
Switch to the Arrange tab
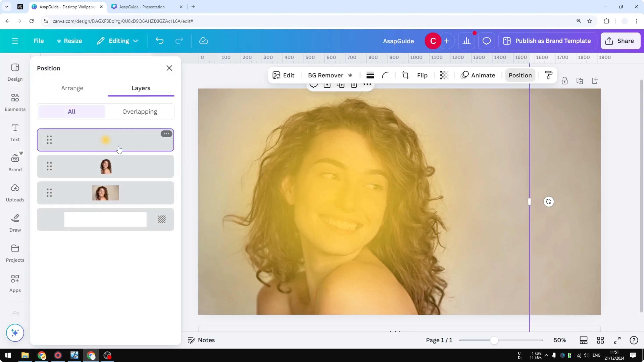pyautogui.click(x=72, y=88)
